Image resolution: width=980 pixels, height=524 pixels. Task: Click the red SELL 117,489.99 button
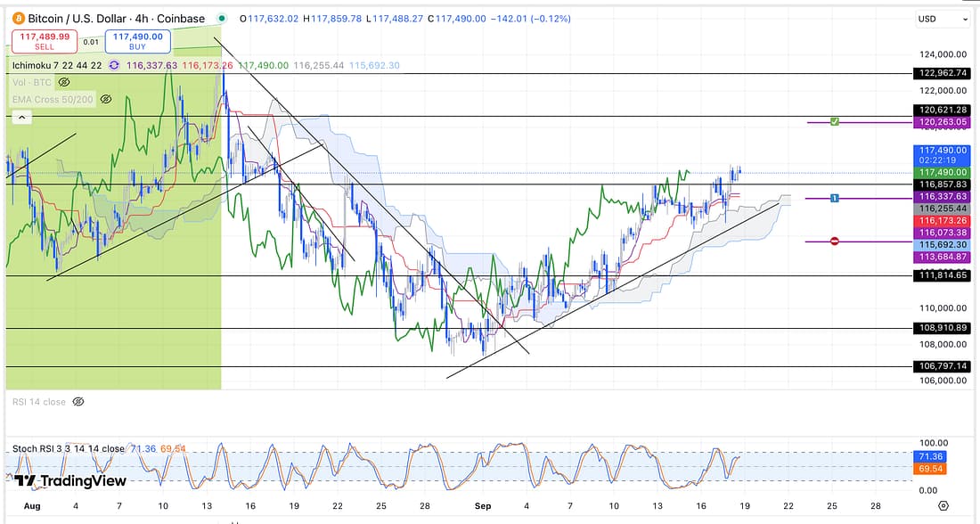pyautogui.click(x=41, y=41)
